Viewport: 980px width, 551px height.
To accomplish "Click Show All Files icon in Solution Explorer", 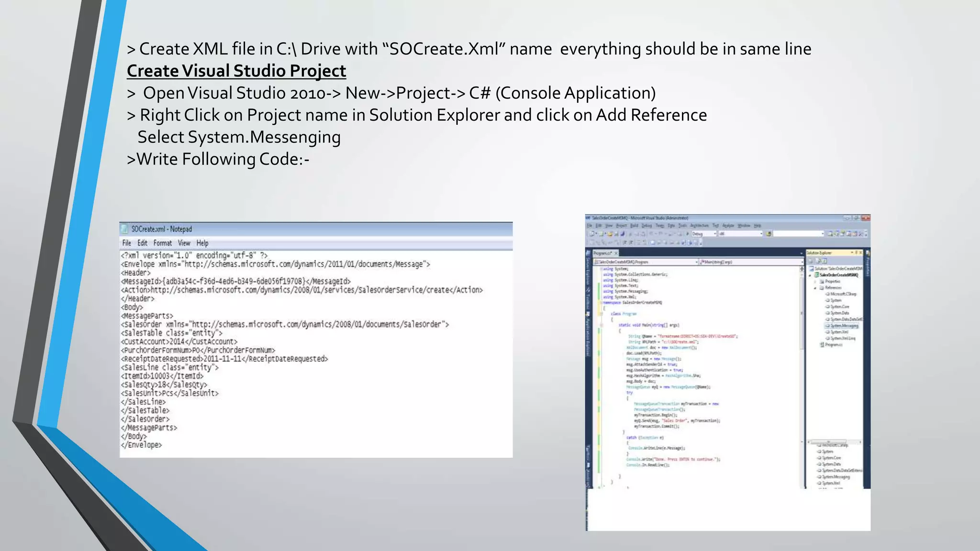I will pyautogui.click(x=818, y=261).
